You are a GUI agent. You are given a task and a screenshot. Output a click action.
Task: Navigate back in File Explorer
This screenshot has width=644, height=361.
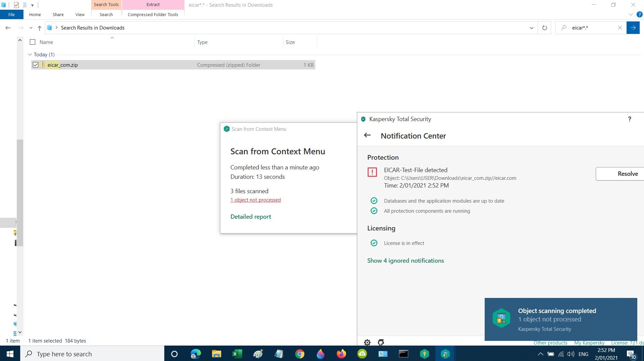point(8,28)
